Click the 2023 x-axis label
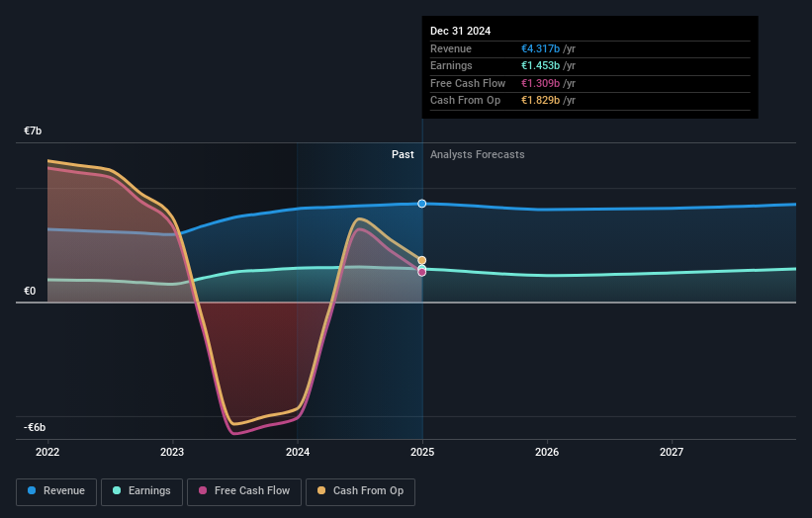This screenshot has height=518, width=812. [x=172, y=452]
